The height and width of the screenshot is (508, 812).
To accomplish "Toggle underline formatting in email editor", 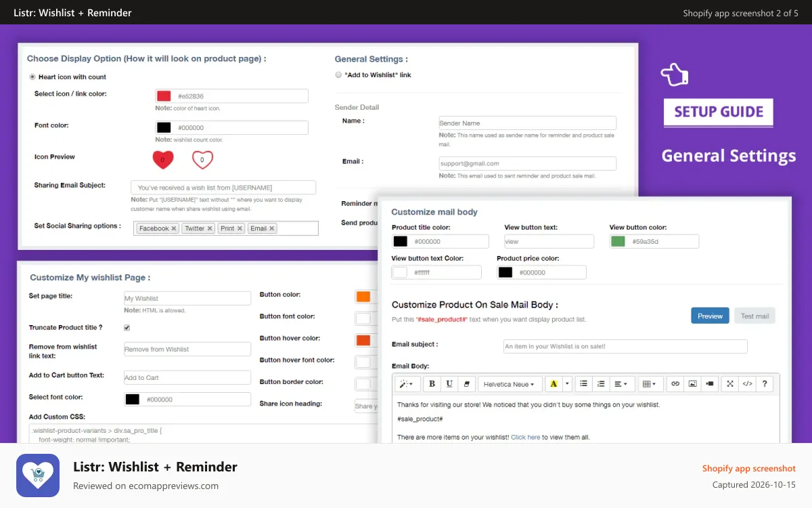I will click(449, 384).
